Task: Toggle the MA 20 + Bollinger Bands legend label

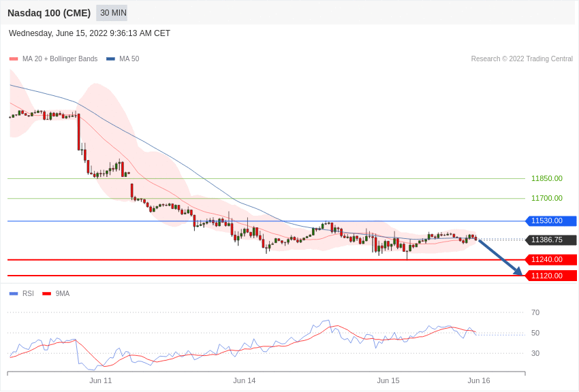Action: click(x=60, y=59)
